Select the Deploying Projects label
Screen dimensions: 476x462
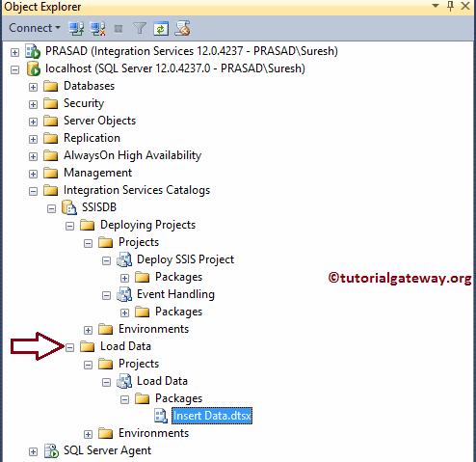point(147,225)
